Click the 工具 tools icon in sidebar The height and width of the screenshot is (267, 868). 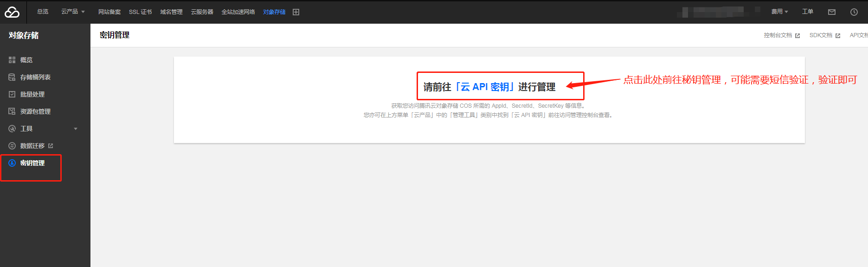(x=12, y=129)
